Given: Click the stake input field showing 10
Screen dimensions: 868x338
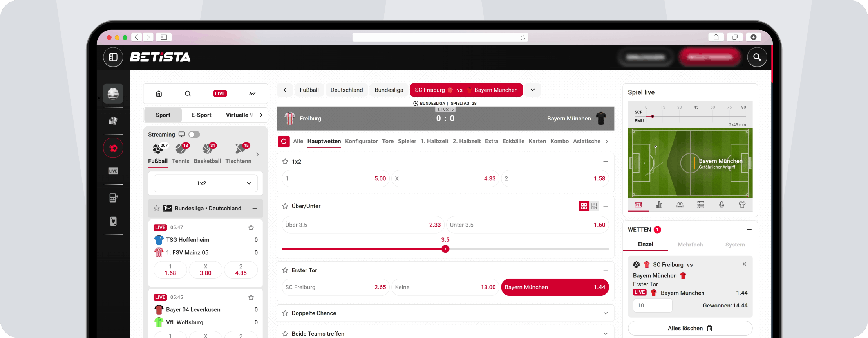Looking at the screenshot, I should (x=653, y=306).
